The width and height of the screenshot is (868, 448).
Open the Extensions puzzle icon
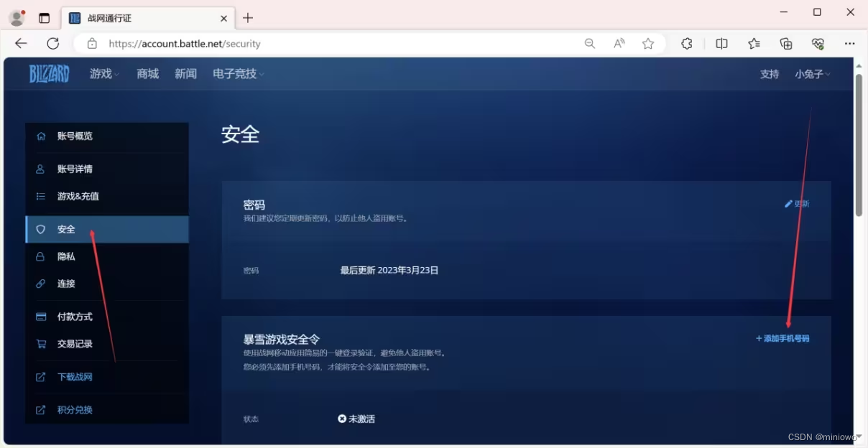(687, 44)
